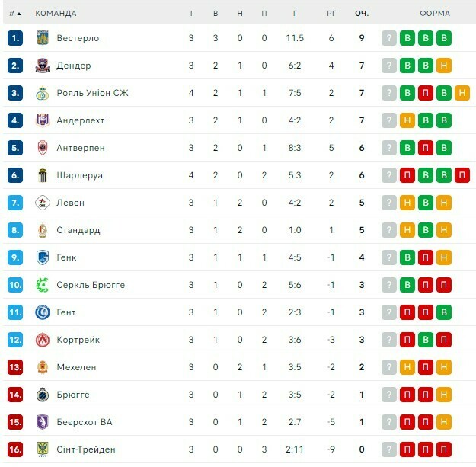This screenshot has width=476, height=467.
Task: Click the Сінт-Трейден club crest
Action: coord(42,449)
